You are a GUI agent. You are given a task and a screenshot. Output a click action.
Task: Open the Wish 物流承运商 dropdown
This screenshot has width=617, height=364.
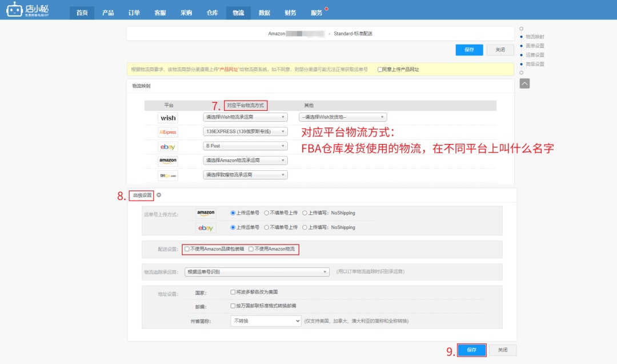[245, 117]
